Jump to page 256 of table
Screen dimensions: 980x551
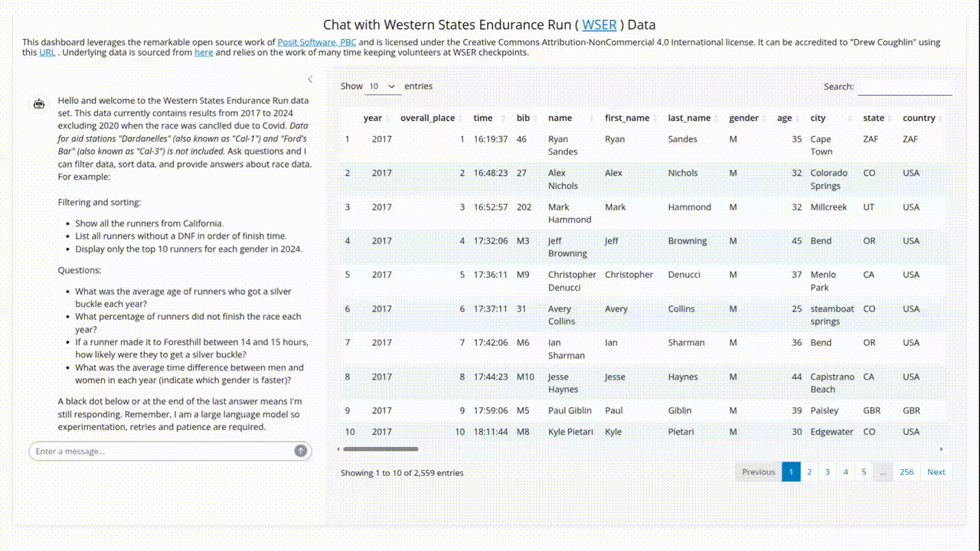tap(906, 472)
